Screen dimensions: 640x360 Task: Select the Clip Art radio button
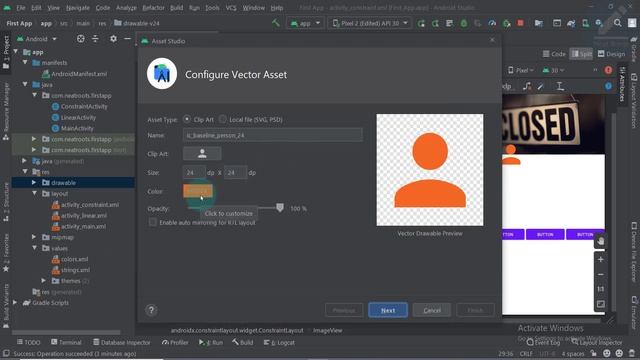187,119
